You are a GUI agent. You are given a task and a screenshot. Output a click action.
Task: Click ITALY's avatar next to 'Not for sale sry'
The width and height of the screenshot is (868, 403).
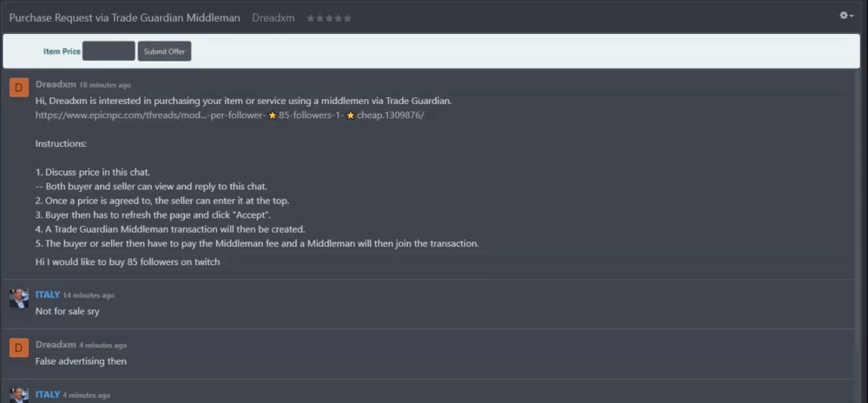19,298
